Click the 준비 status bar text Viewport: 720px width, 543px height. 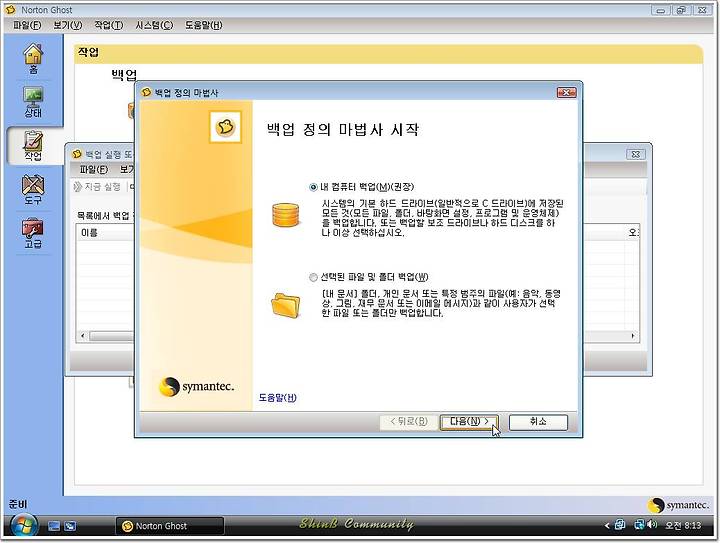[18, 504]
